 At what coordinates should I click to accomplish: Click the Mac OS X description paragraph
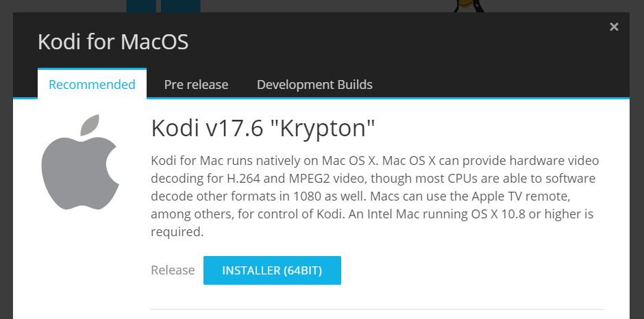pyautogui.click(x=375, y=196)
